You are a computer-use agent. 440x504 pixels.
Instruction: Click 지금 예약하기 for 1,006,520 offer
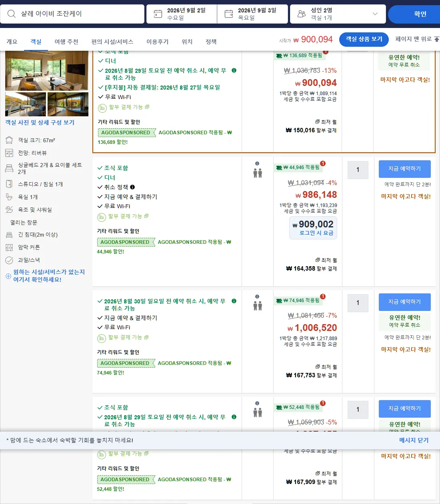405,302
